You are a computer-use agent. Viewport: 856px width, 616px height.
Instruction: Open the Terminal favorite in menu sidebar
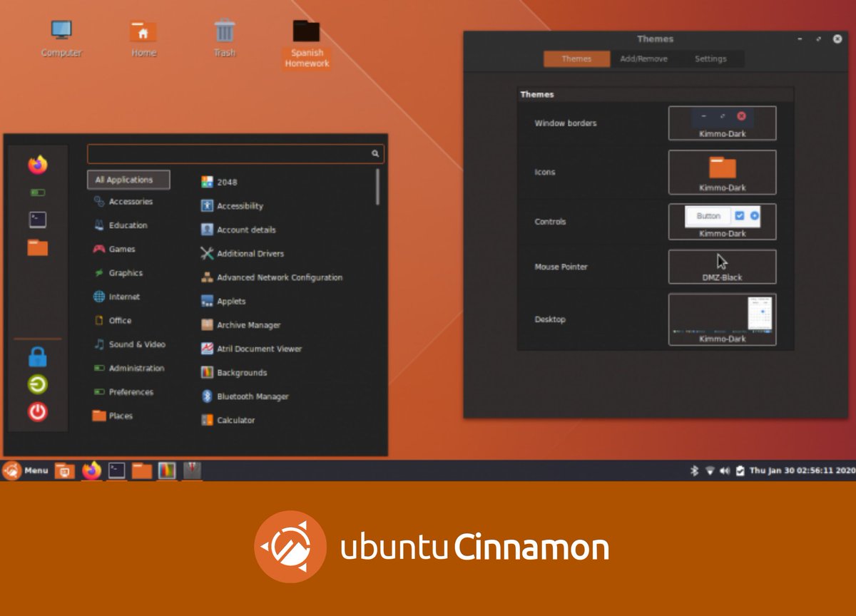pyautogui.click(x=38, y=220)
